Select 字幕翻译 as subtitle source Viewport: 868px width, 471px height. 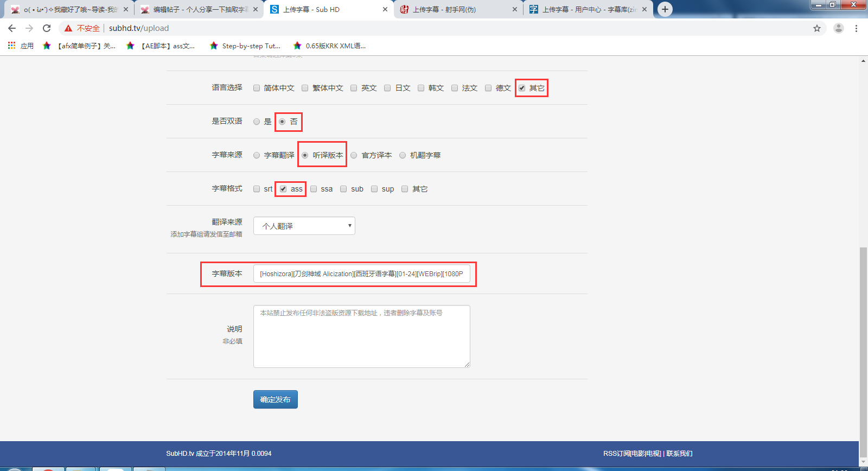257,155
